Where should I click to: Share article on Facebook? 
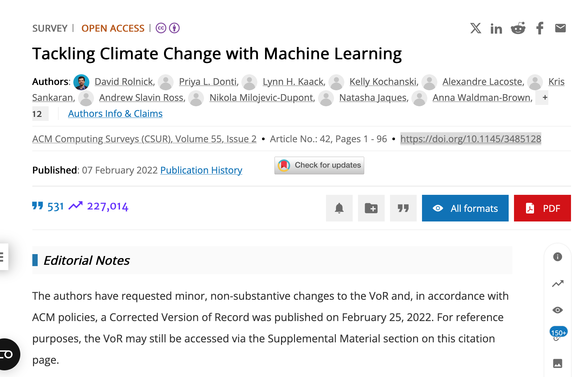540,28
